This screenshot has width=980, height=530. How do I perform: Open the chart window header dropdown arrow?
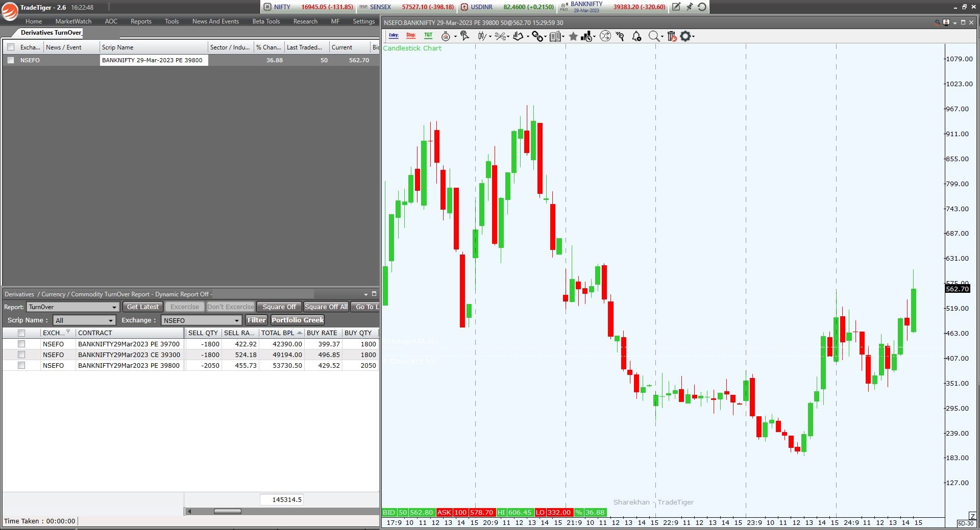click(x=954, y=23)
